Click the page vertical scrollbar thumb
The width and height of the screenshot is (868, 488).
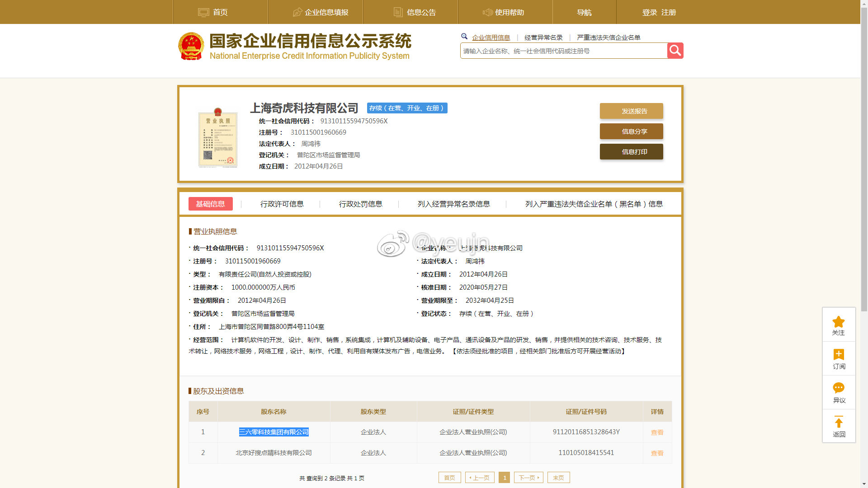pos(864,159)
